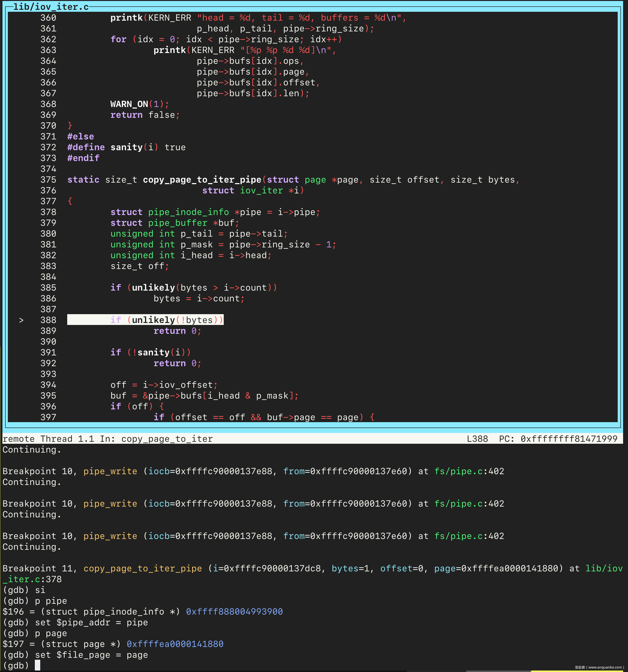Click line number 375 in the gutter

pyautogui.click(x=48, y=180)
